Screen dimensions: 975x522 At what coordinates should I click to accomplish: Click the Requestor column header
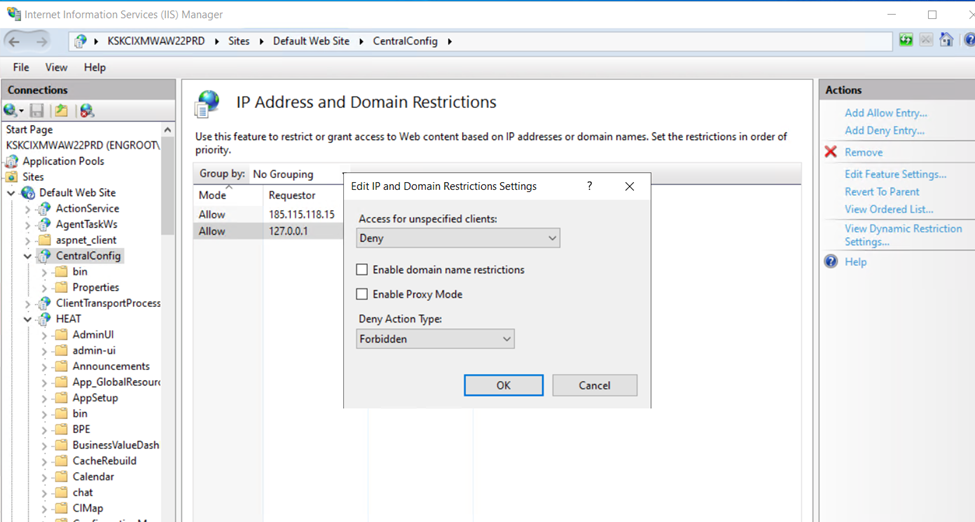coord(292,195)
